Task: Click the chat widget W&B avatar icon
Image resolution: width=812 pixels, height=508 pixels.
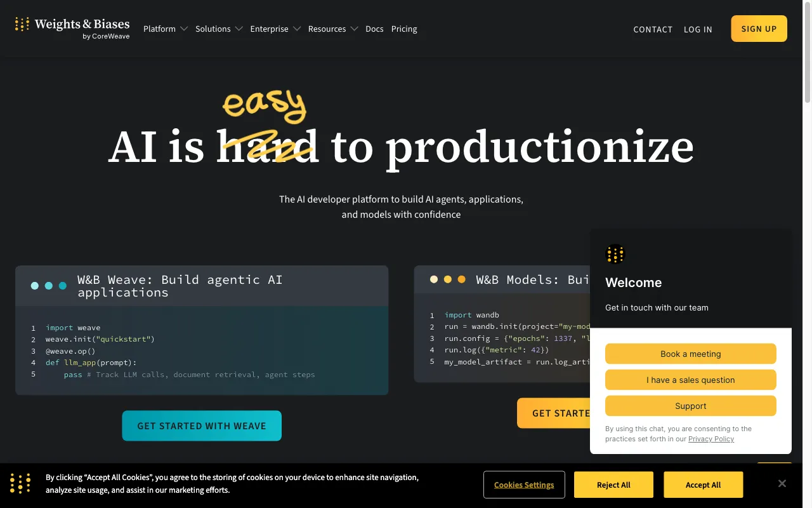Action: click(x=615, y=254)
